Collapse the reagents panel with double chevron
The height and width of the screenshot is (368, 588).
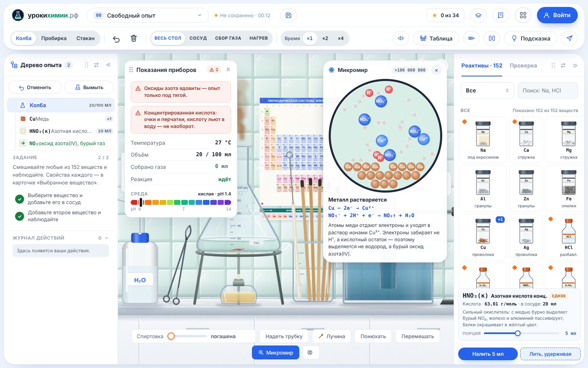click(x=575, y=65)
